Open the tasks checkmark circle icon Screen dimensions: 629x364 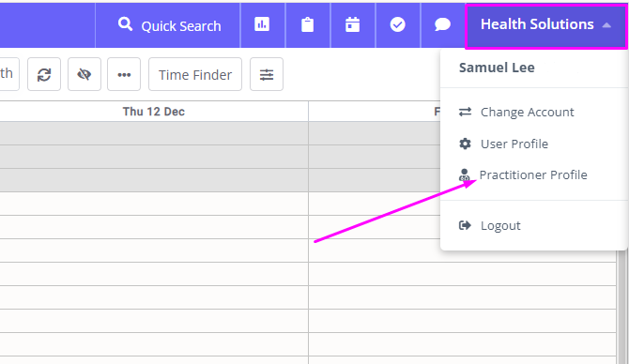point(397,24)
